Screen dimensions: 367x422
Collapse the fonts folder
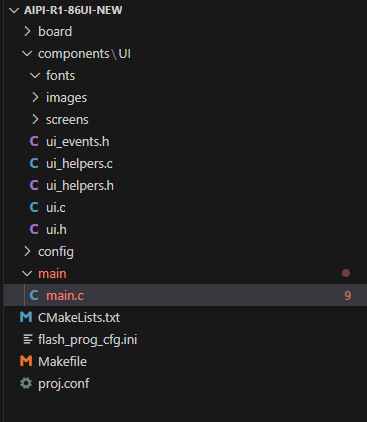pos(35,75)
